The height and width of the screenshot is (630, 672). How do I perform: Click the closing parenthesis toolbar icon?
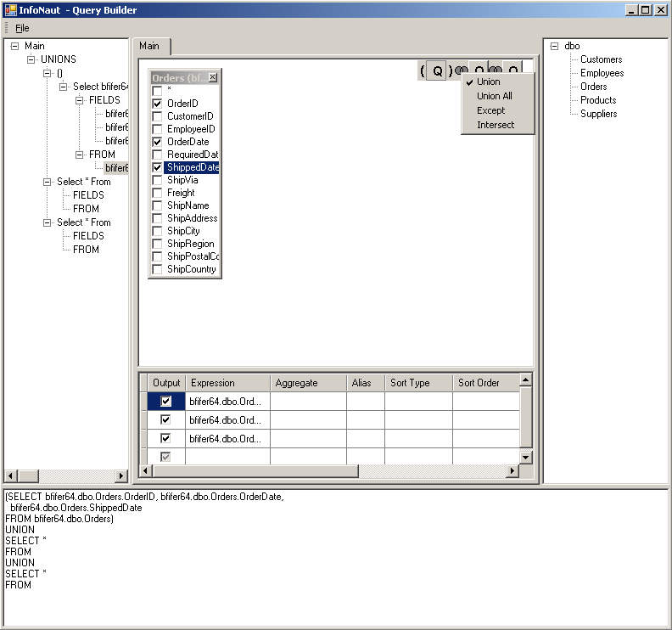click(451, 71)
